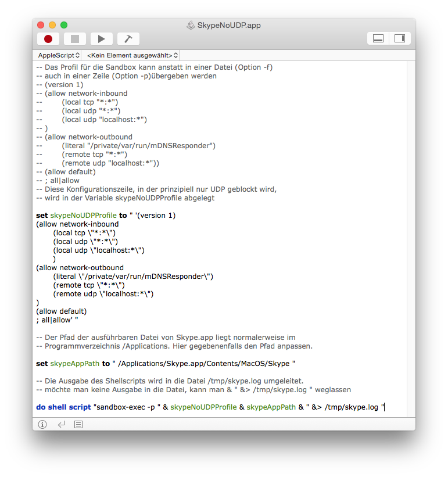
Task: Close the SkypeNoUDP.app window
Action: coord(41,25)
